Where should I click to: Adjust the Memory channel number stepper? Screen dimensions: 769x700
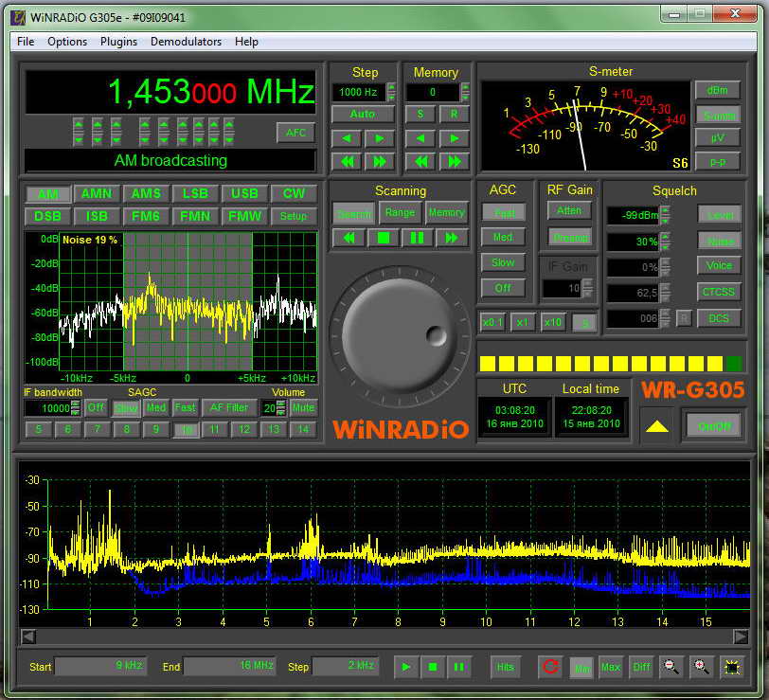pyautogui.click(x=465, y=92)
